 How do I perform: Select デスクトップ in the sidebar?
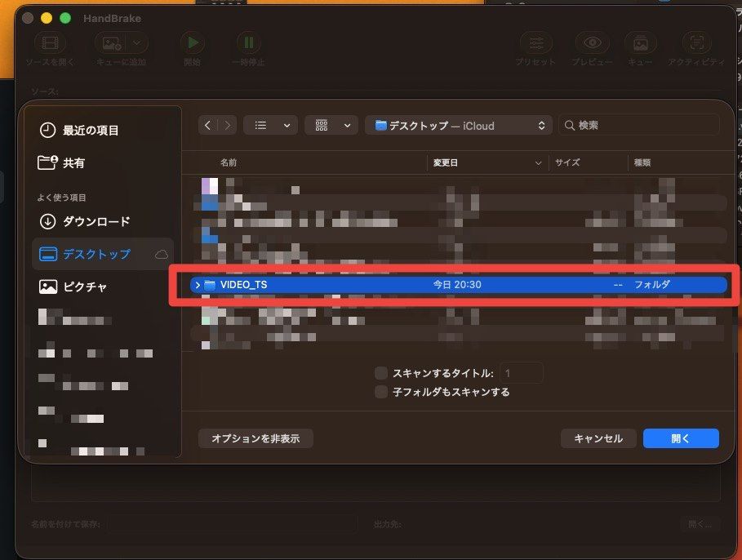tap(103, 254)
